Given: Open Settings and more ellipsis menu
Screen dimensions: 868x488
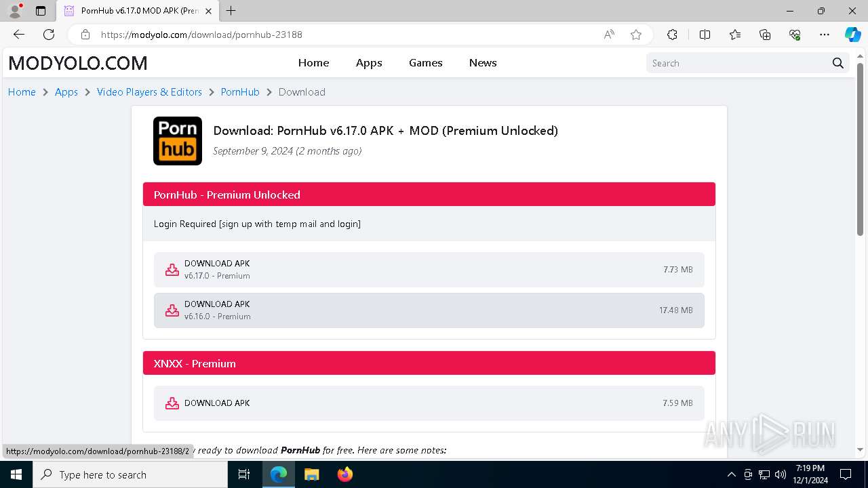Looking at the screenshot, I should (x=825, y=35).
